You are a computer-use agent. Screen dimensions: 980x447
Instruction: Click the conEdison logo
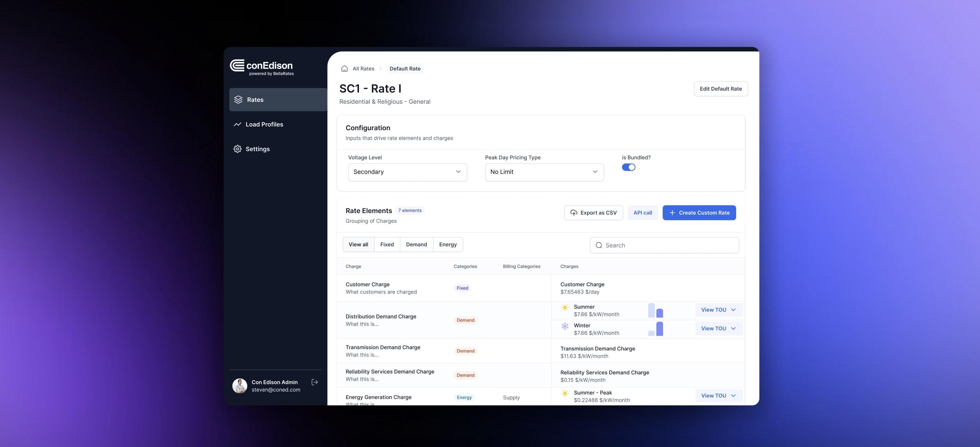(x=262, y=67)
